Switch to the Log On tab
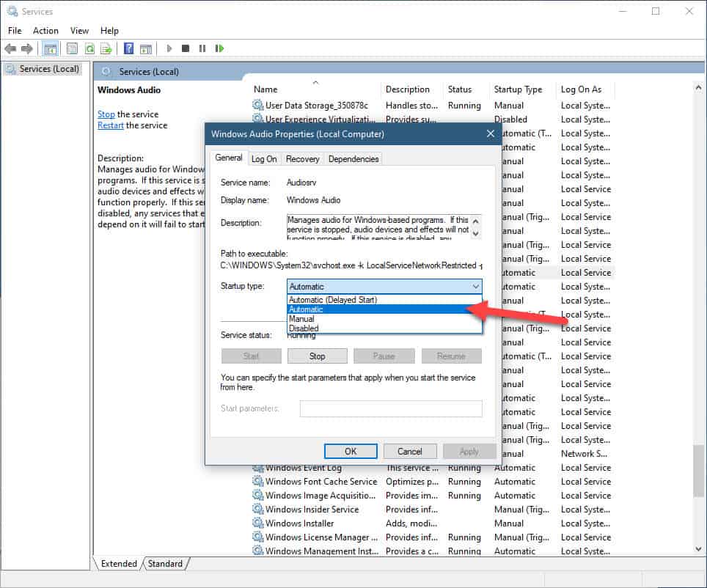Image resolution: width=707 pixels, height=588 pixels. point(264,158)
